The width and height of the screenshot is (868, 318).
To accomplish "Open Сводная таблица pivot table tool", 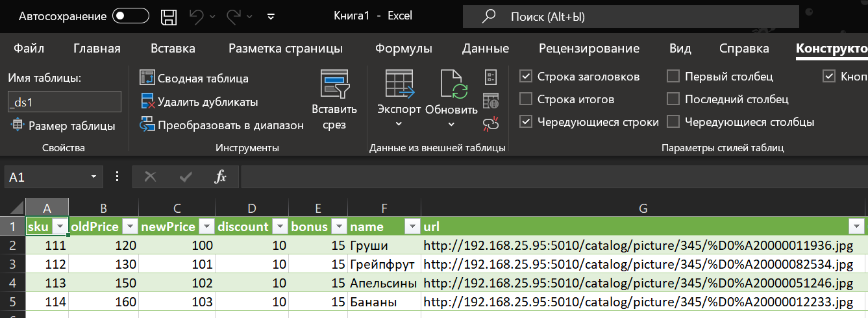I will [x=194, y=79].
